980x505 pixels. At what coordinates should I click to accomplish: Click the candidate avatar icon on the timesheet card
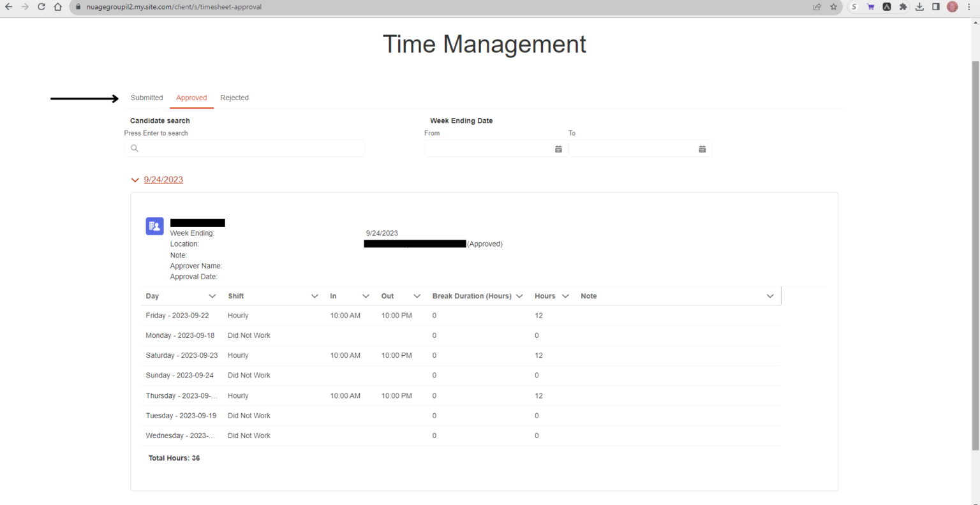point(154,225)
